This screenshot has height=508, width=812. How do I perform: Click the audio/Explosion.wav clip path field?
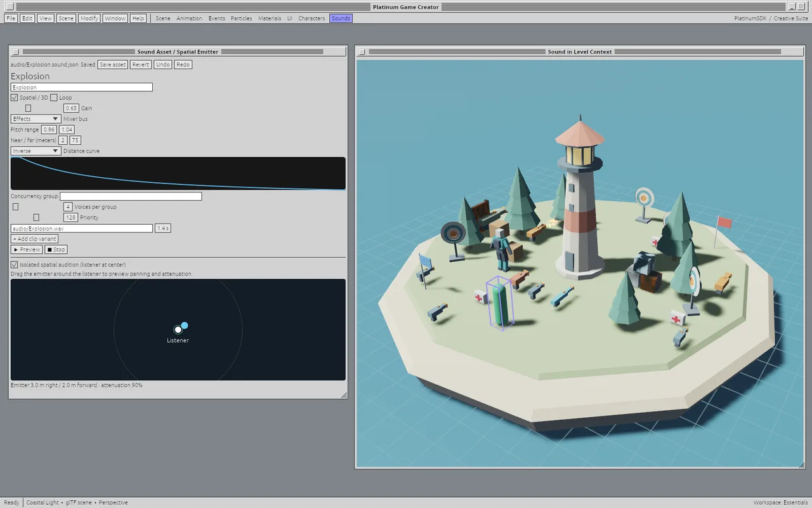pyautogui.click(x=82, y=228)
